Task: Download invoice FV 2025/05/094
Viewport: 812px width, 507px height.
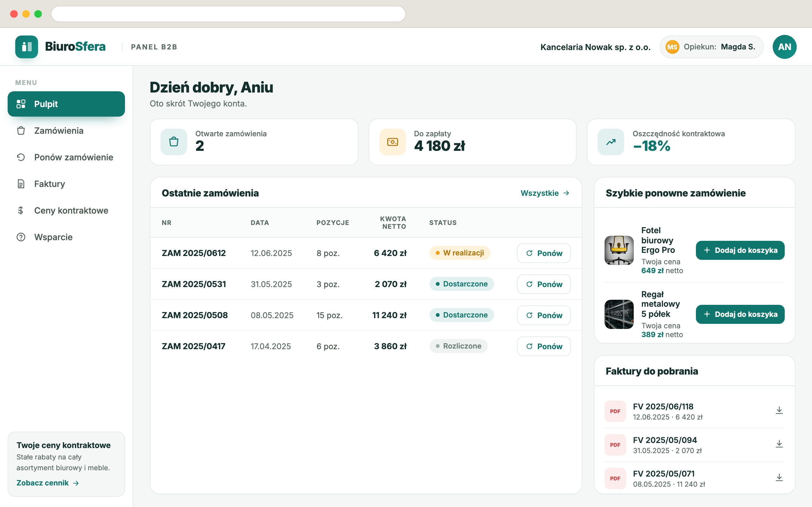Action: (x=779, y=444)
